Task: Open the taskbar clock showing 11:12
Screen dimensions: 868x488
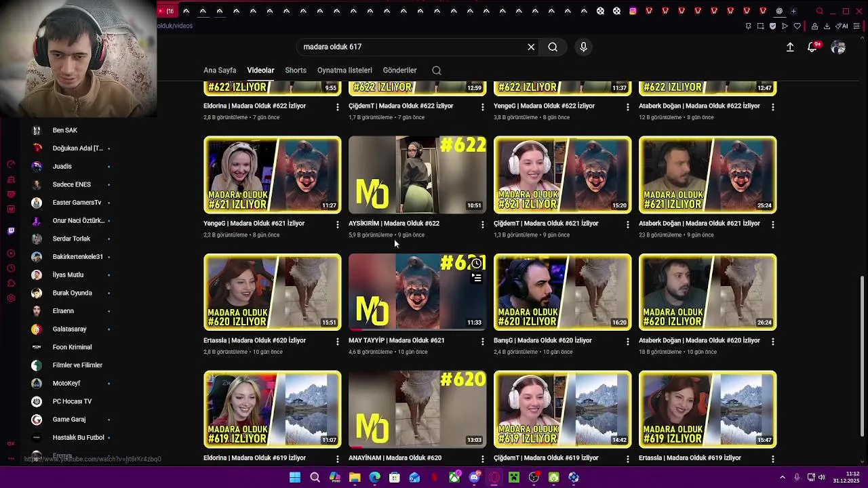Action: coord(846,477)
